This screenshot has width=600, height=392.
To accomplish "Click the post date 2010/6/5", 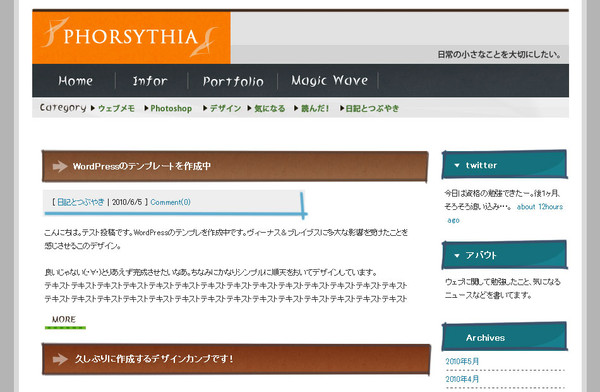I will [x=127, y=202].
